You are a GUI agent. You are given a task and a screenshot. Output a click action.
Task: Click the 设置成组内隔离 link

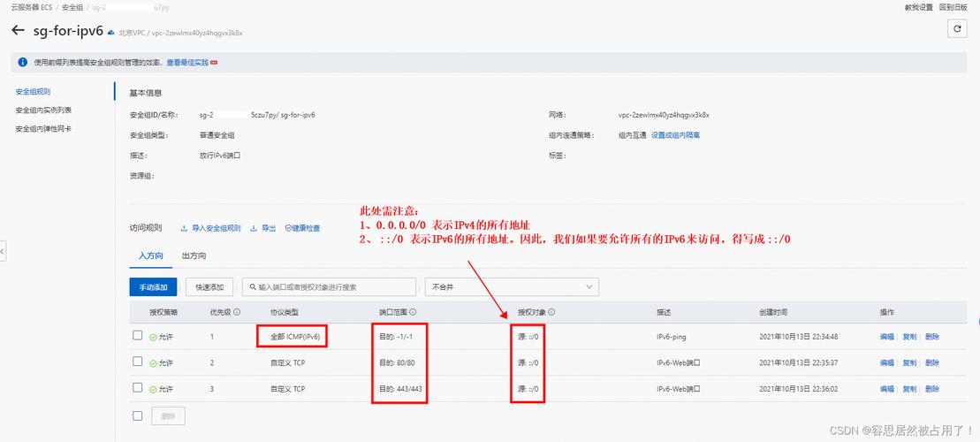[676, 135]
